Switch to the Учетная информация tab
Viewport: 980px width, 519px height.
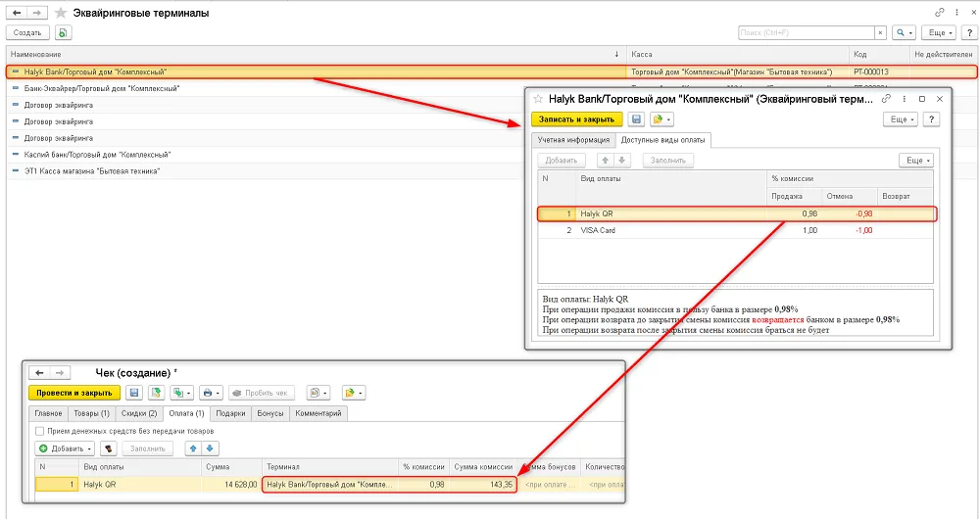point(573,140)
